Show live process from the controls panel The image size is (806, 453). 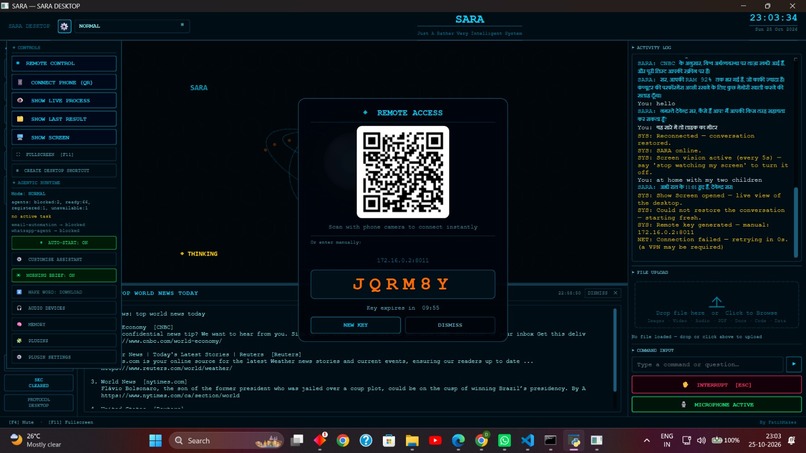coord(64,101)
